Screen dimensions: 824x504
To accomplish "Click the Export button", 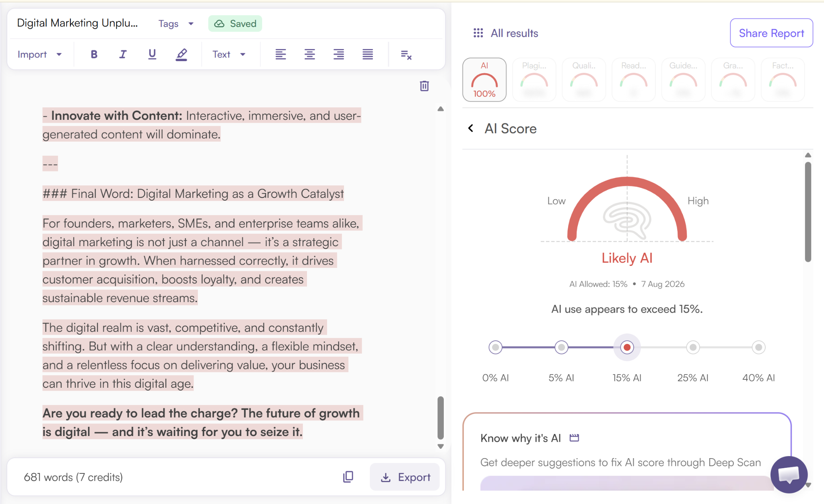I will coord(405,477).
